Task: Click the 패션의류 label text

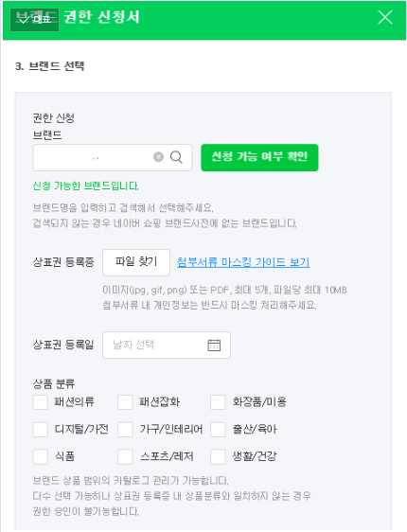Action: [x=74, y=402]
